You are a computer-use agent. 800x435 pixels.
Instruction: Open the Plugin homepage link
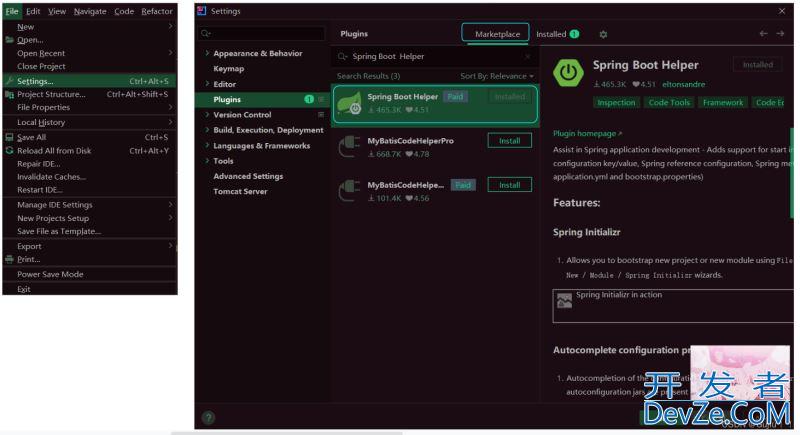[x=587, y=133]
